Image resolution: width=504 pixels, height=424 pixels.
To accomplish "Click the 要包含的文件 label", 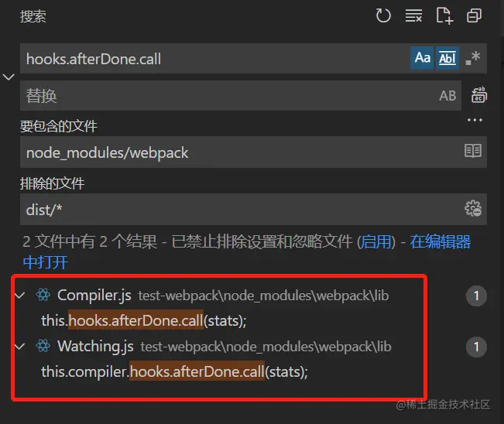I will click(x=59, y=126).
